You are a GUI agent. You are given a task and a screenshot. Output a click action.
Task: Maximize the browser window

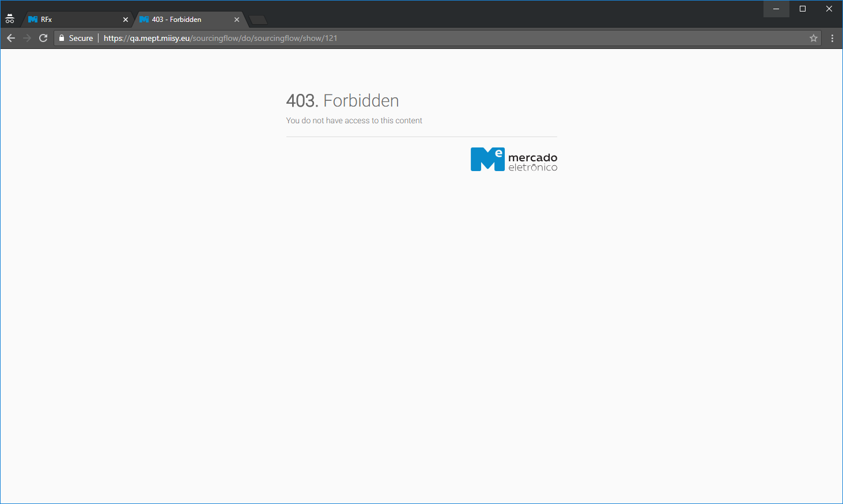tap(803, 9)
